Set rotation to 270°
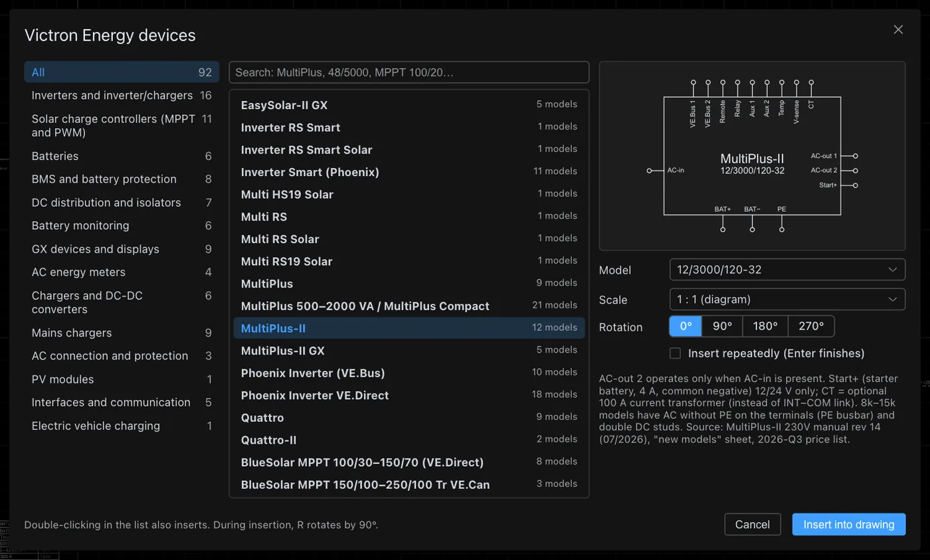The width and height of the screenshot is (930, 560). tap(811, 326)
